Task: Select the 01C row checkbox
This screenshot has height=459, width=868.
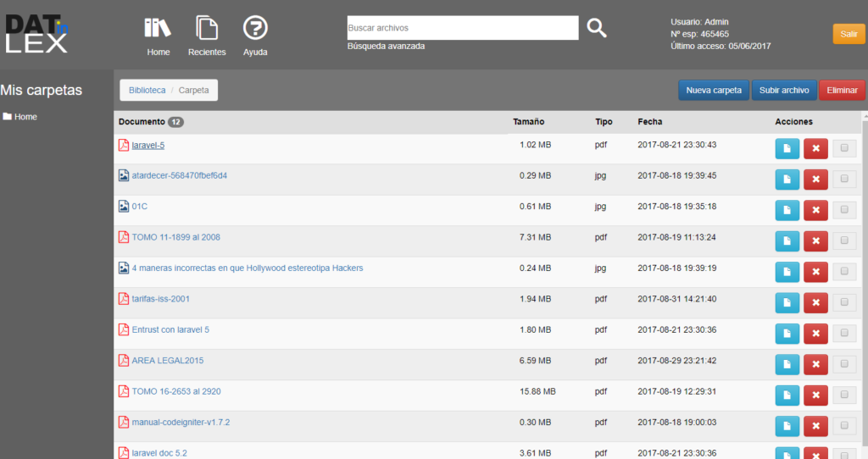Action: tap(844, 209)
